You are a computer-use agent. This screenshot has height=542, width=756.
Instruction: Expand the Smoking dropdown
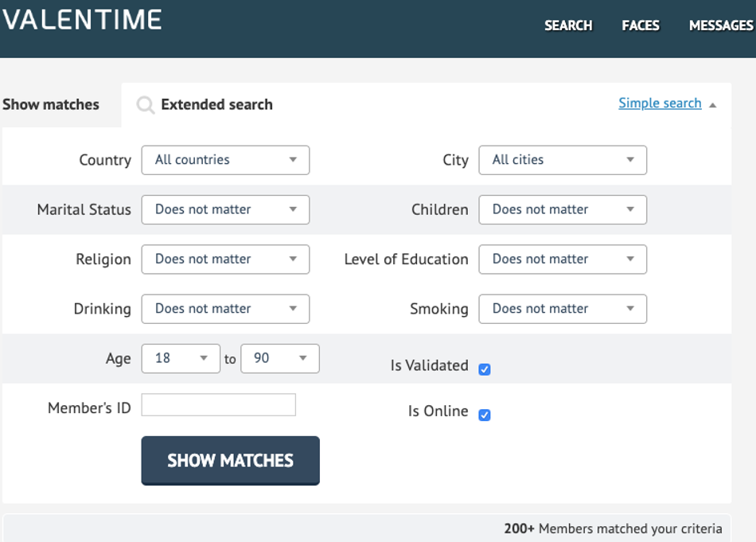click(563, 309)
